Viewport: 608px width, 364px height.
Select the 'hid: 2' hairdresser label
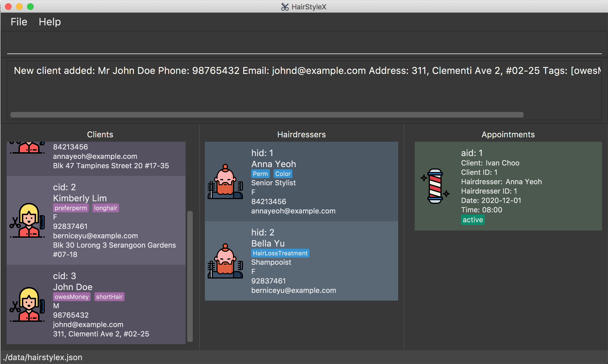point(263,232)
